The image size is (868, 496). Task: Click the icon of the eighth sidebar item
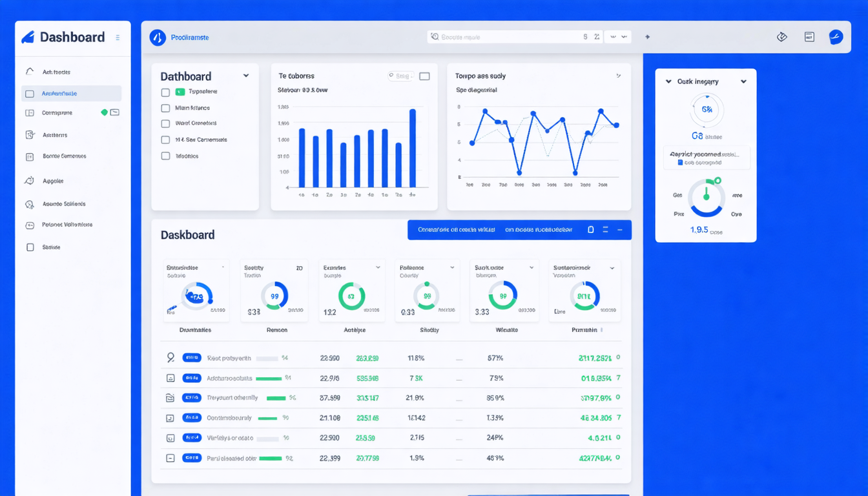[x=29, y=225]
